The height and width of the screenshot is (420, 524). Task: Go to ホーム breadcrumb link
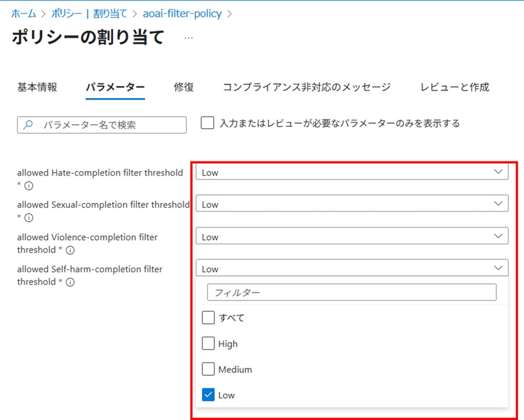pos(24,14)
